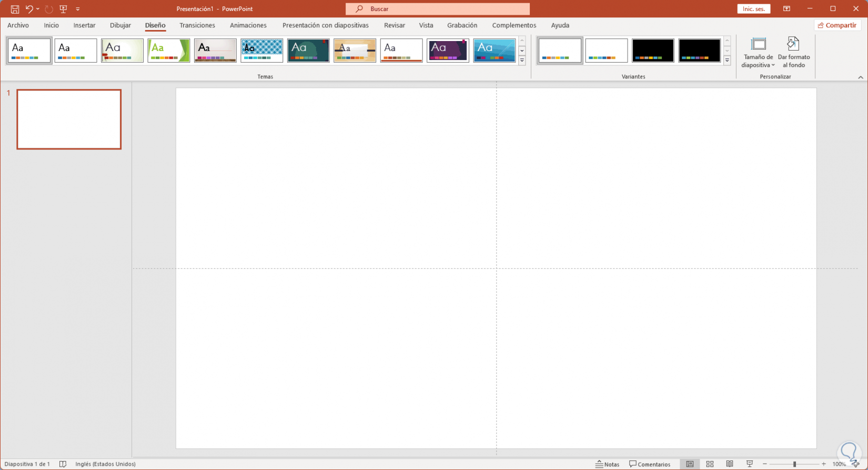
Task: Switch to the Complementos tab
Action: click(514, 25)
